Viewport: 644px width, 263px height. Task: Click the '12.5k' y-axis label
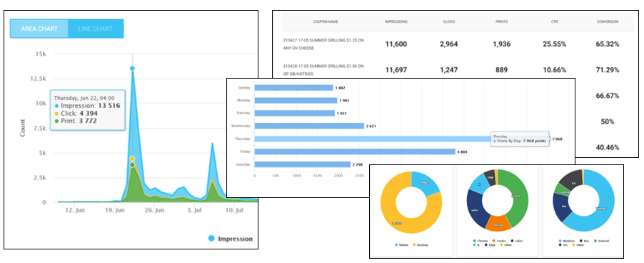click(x=38, y=78)
